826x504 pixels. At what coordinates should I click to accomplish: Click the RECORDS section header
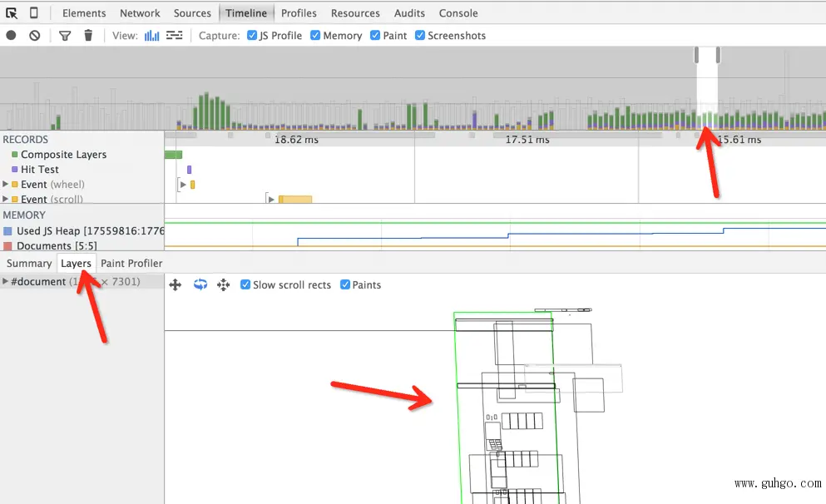click(25, 139)
